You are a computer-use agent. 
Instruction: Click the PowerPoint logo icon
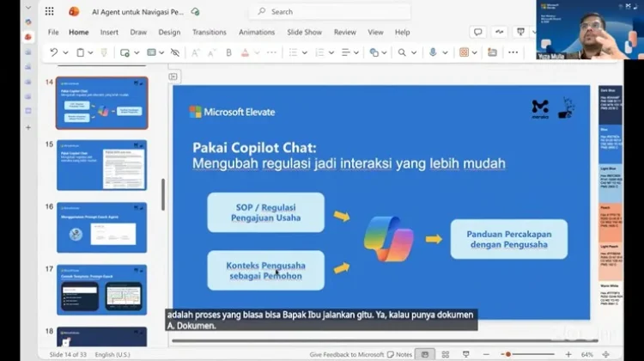click(x=74, y=11)
